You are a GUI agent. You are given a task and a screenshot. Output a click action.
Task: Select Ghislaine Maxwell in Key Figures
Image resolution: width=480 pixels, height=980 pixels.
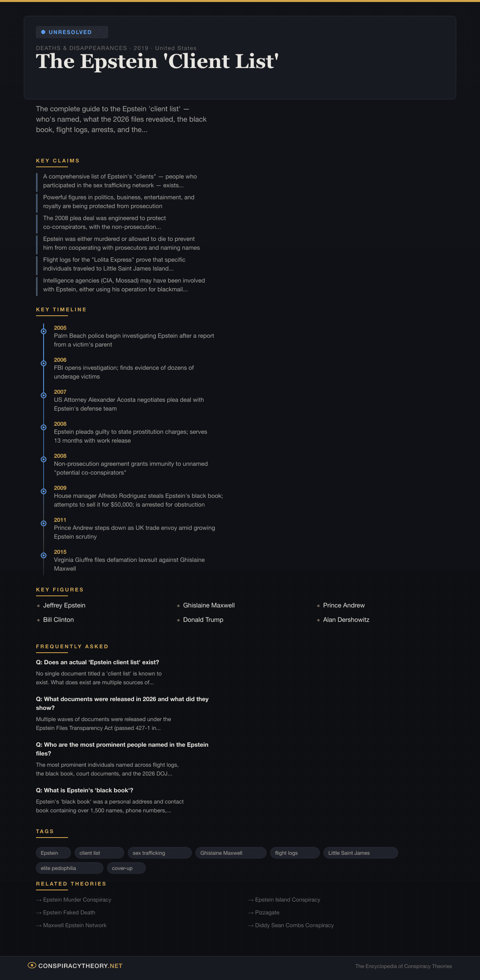pyautogui.click(x=209, y=605)
